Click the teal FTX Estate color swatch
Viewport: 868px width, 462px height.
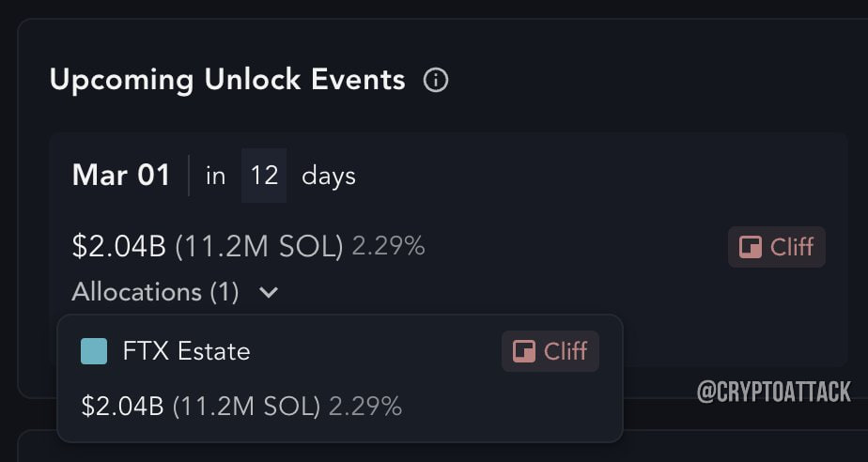click(94, 351)
